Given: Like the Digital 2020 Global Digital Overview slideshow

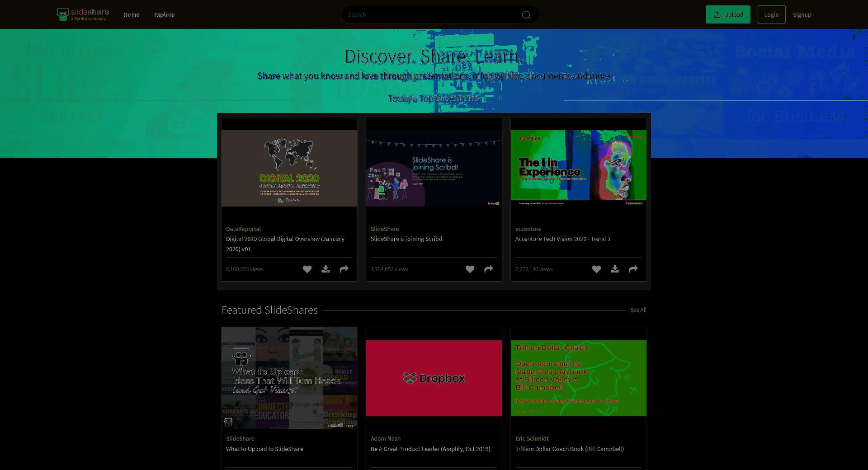Looking at the screenshot, I should coord(307,269).
